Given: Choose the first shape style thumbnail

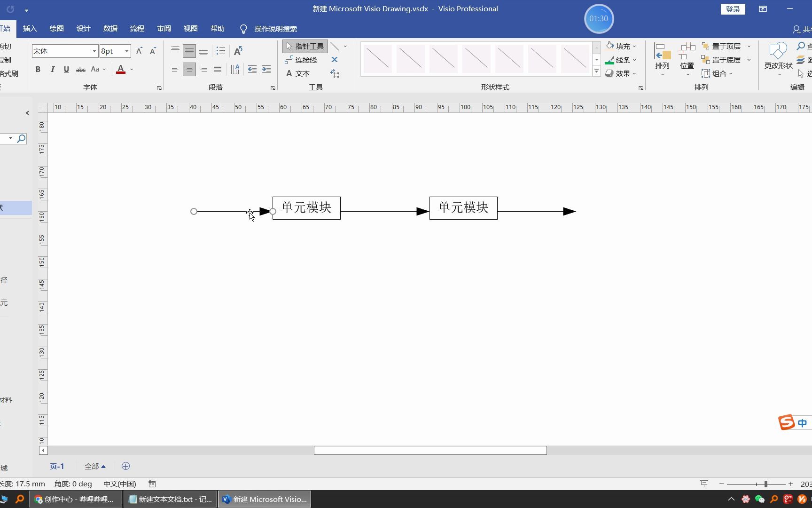Looking at the screenshot, I should point(378,58).
